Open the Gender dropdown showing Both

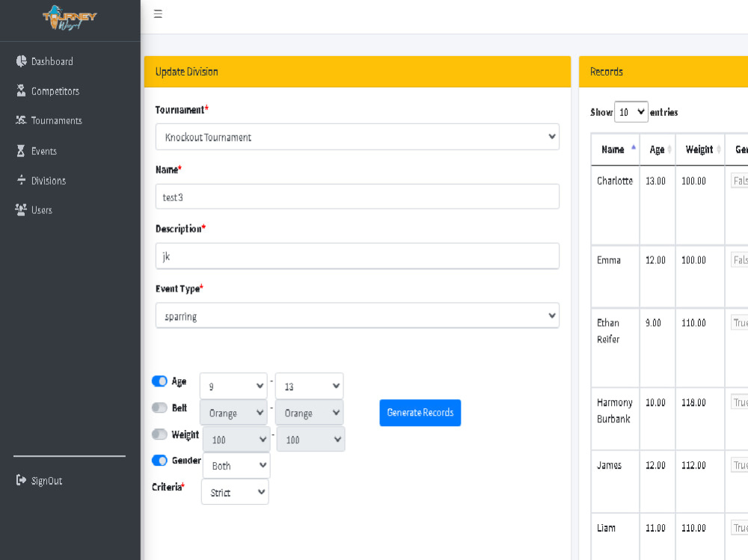(x=236, y=466)
